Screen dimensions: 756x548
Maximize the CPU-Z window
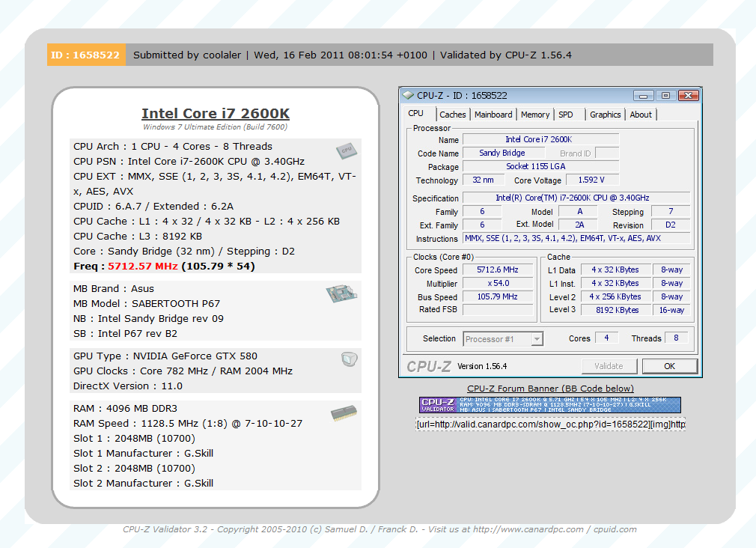tap(666, 96)
